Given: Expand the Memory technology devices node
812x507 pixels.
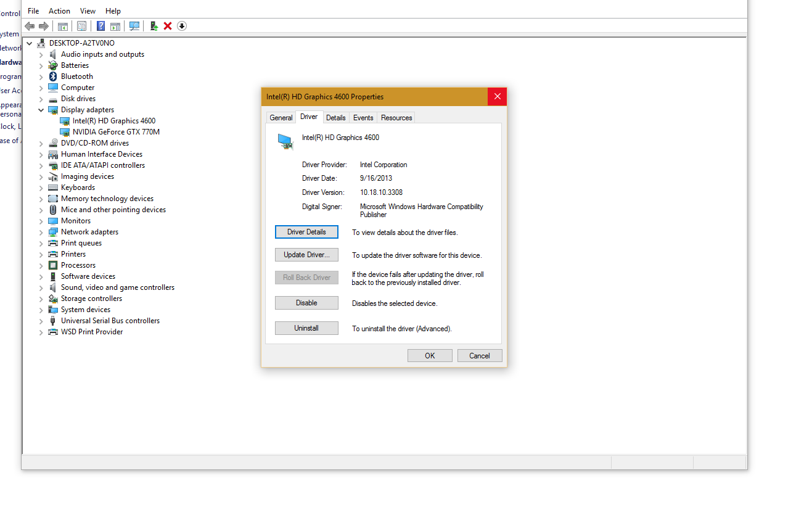Looking at the screenshot, I should pyautogui.click(x=41, y=199).
